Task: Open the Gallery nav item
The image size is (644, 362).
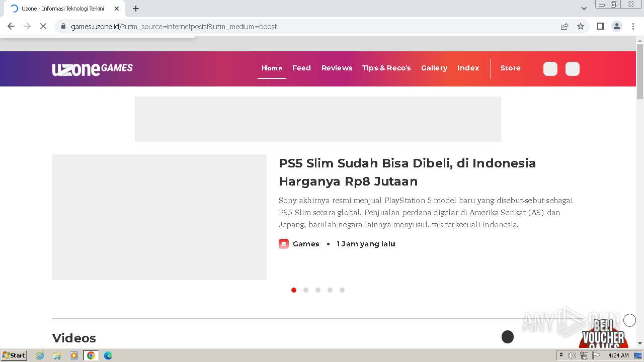Action: click(x=434, y=68)
